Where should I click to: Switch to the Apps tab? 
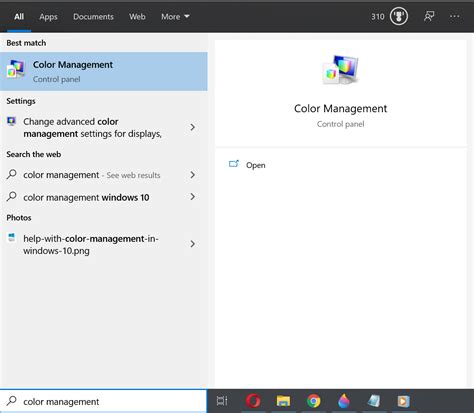48,17
